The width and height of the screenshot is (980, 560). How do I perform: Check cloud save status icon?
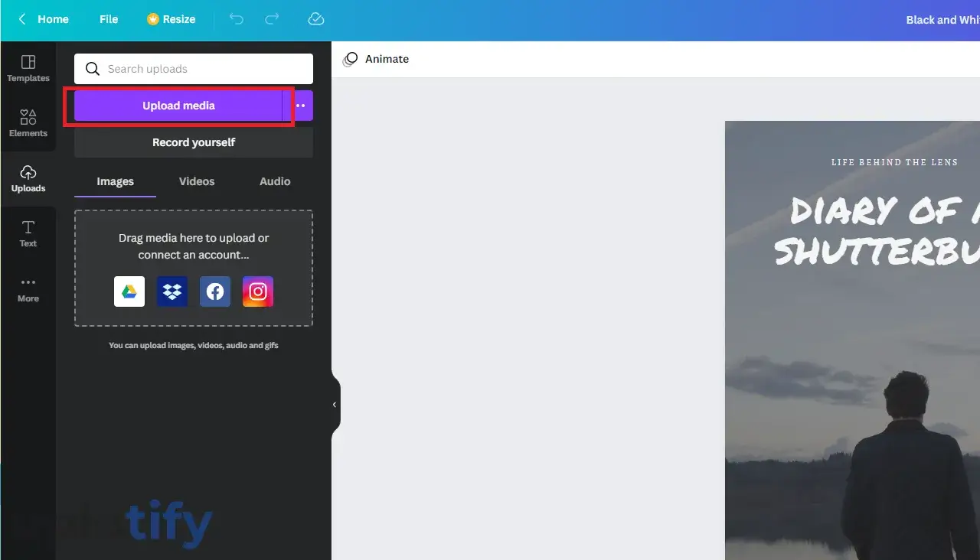click(x=315, y=19)
